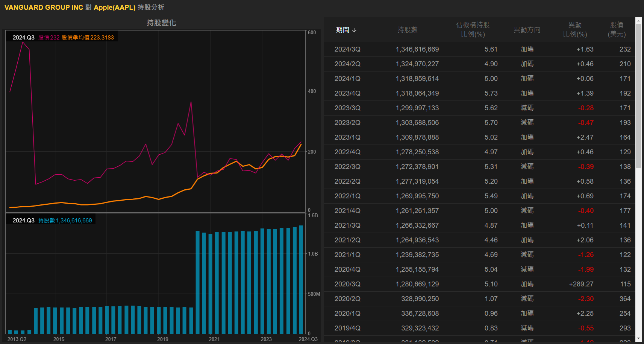Select the 2022/3Q period cell
Viewport: 644px width, 344px height.
pos(347,167)
